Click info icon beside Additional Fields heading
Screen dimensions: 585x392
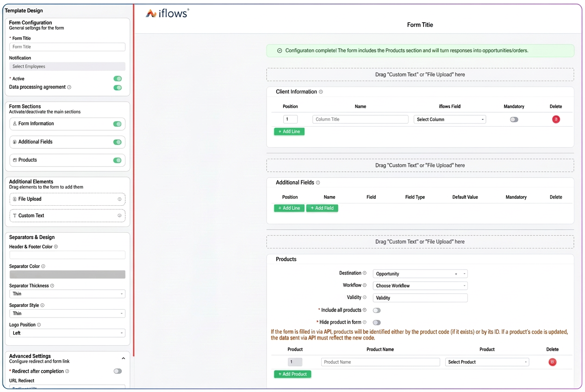point(318,183)
